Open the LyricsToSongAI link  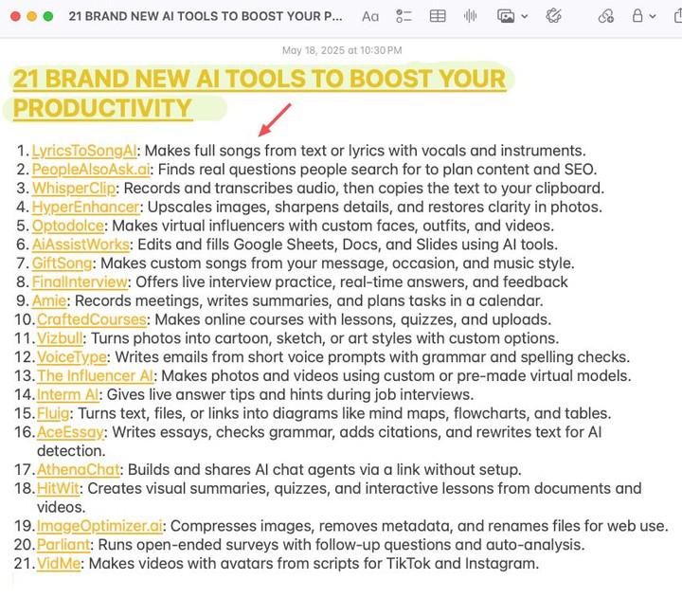pyautogui.click(x=85, y=151)
